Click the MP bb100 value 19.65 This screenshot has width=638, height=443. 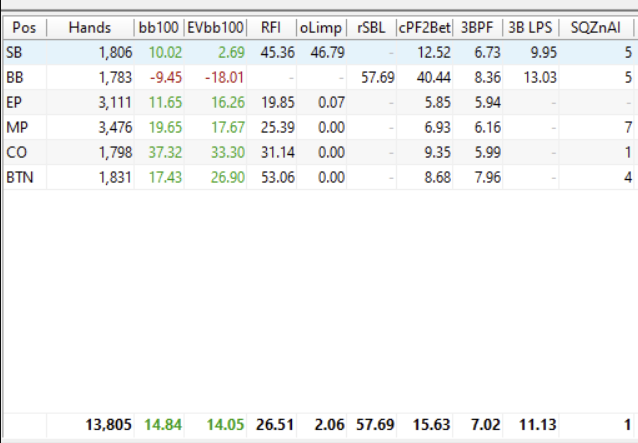[x=165, y=127]
